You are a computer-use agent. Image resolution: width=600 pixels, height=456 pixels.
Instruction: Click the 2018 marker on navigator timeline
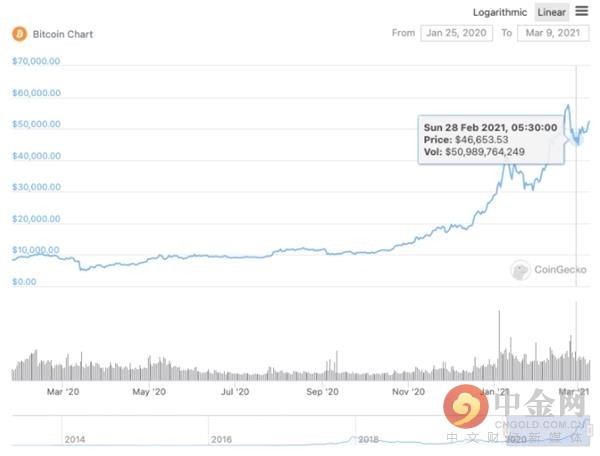[368, 439]
